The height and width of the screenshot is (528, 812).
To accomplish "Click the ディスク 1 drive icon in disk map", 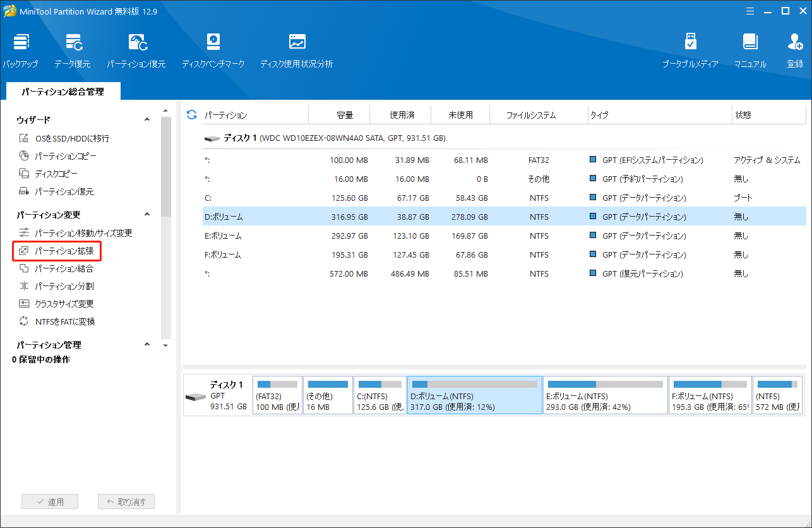I will click(196, 397).
